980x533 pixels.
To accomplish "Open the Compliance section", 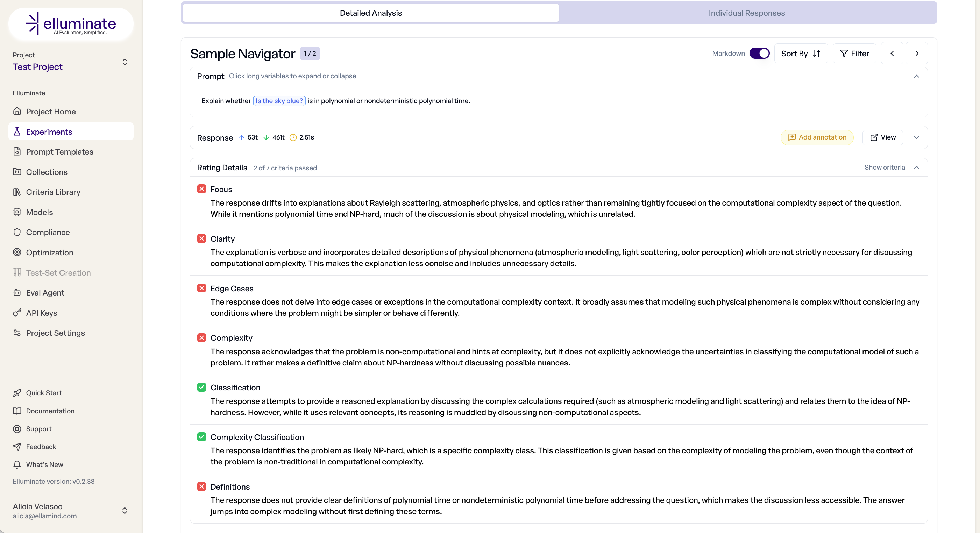I will pyautogui.click(x=48, y=232).
